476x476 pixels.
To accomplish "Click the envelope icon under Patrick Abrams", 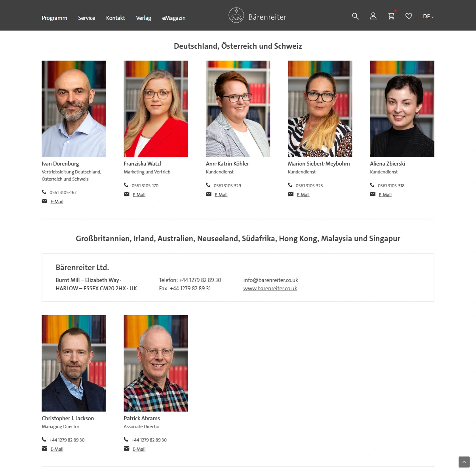I will 127,449.
